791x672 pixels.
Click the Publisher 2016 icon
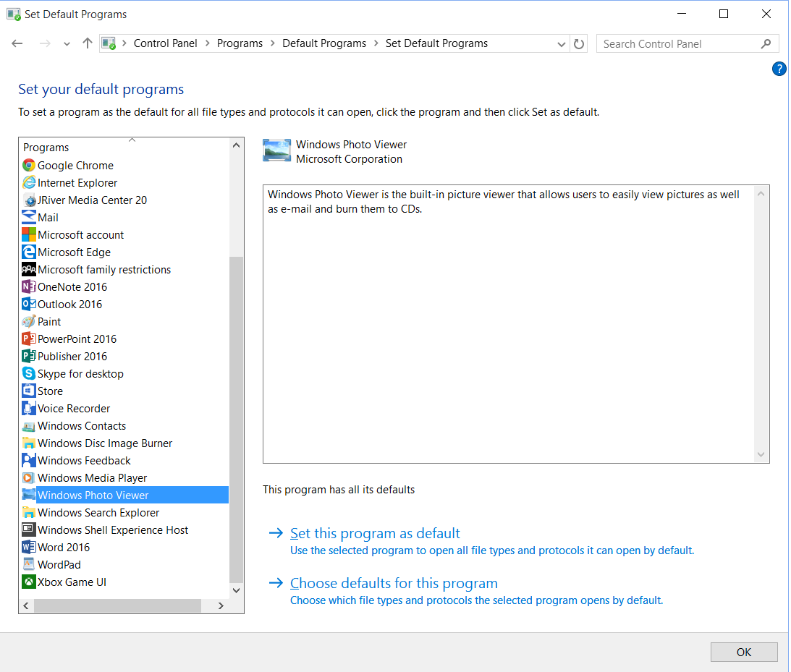tap(29, 357)
